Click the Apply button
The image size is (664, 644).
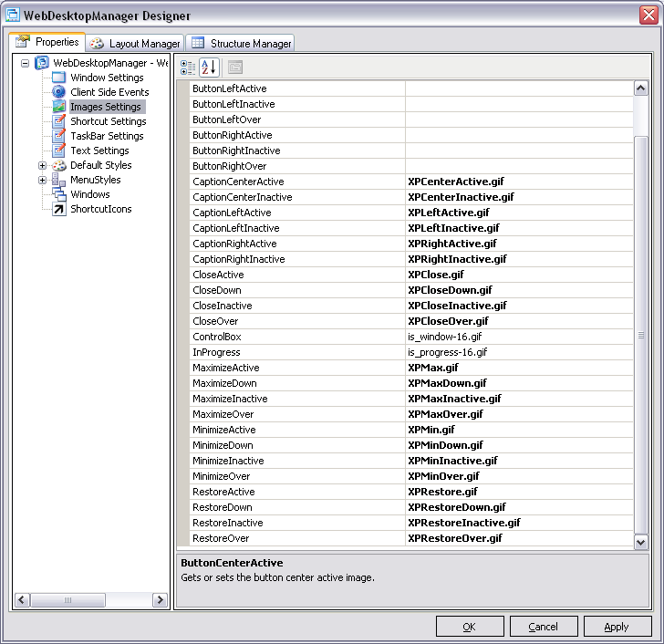click(x=617, y=627)
